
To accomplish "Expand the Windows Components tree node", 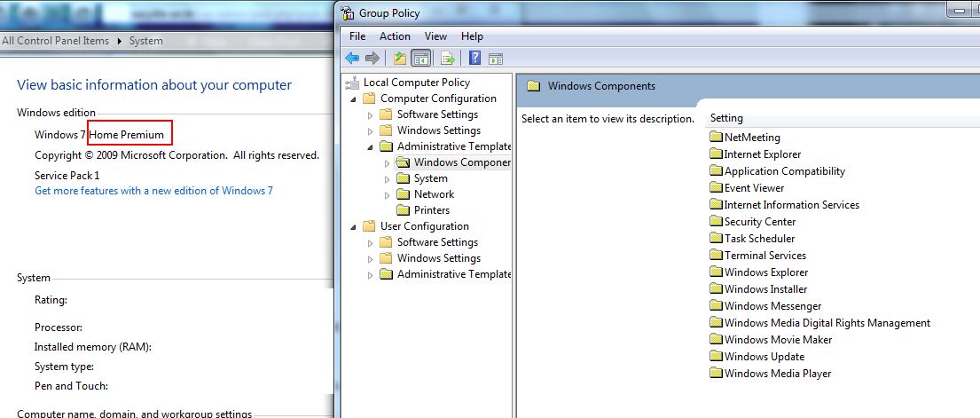I will (387, 163).
